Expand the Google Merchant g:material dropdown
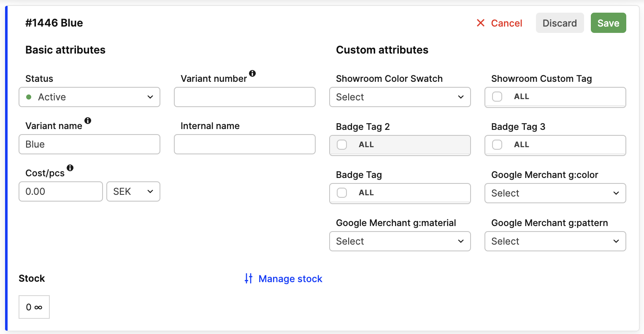The image size is (644, 334). click(x=400, y=241)
